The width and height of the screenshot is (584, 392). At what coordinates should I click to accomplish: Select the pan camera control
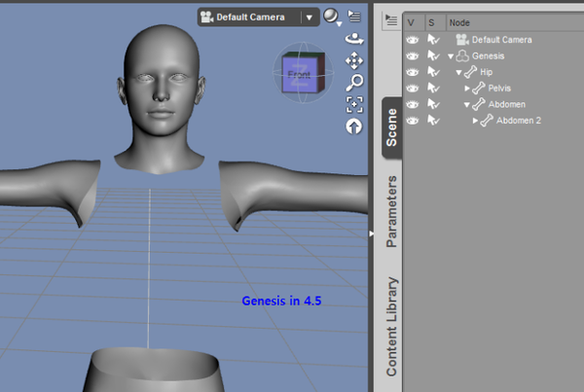354,60
